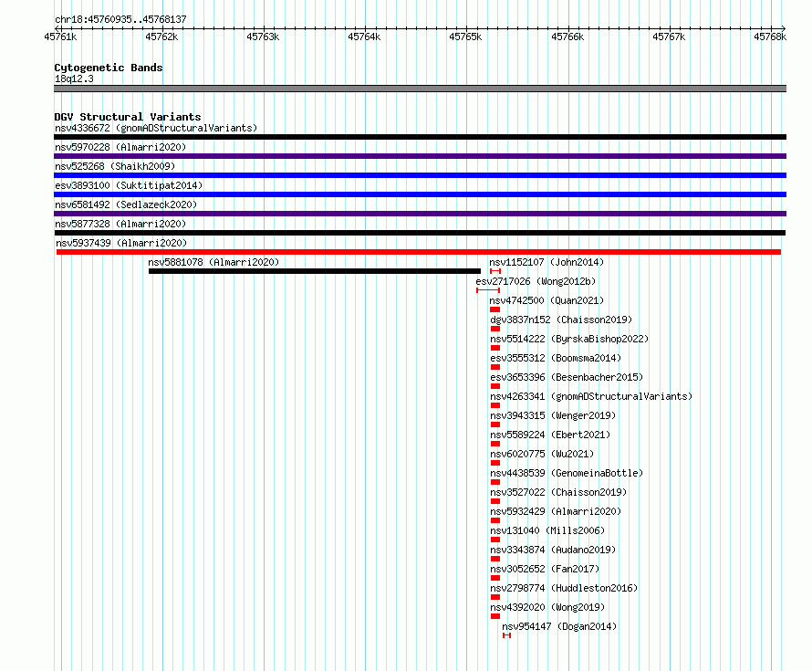Click the esv2717026 red range marker
The image size is (812, 671).
[x=488, y=290]
